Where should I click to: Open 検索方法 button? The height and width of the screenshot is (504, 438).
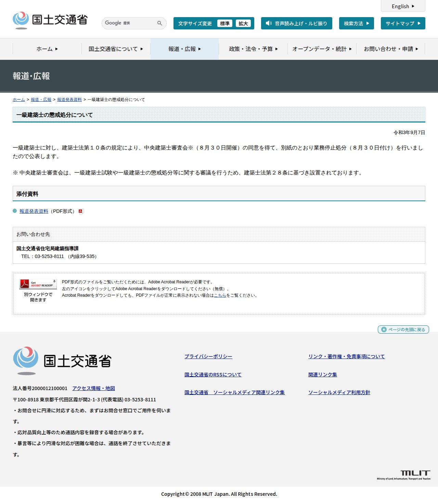357,23
